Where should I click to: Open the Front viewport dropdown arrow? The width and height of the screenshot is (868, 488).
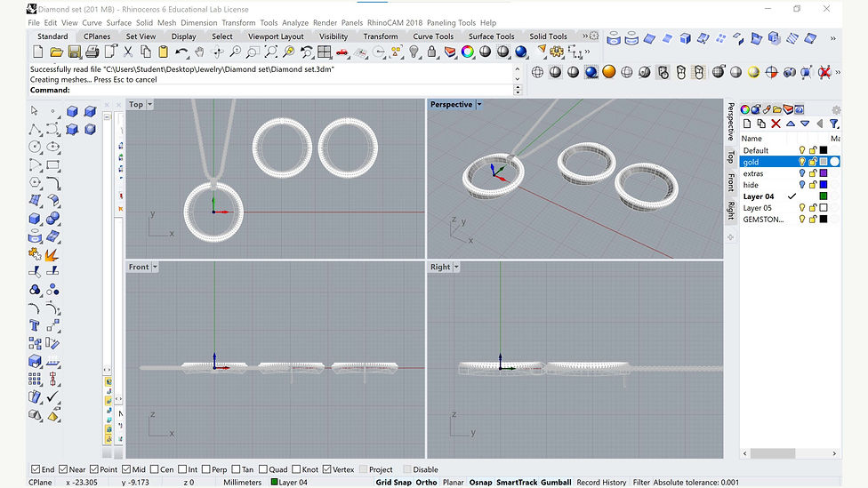[x=155, y=267]
